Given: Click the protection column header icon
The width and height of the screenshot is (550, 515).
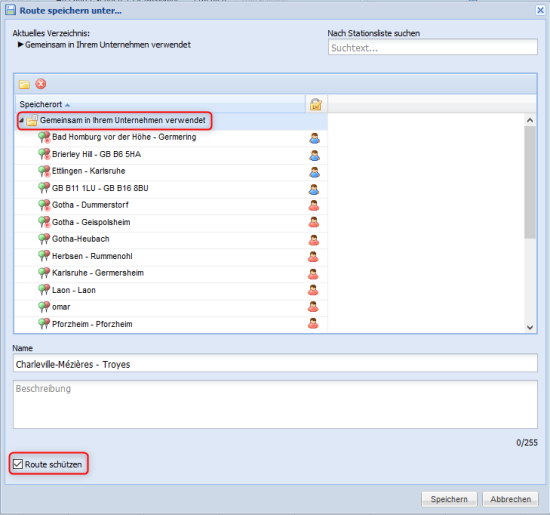Looking at the screenshot, I should 316,104.
